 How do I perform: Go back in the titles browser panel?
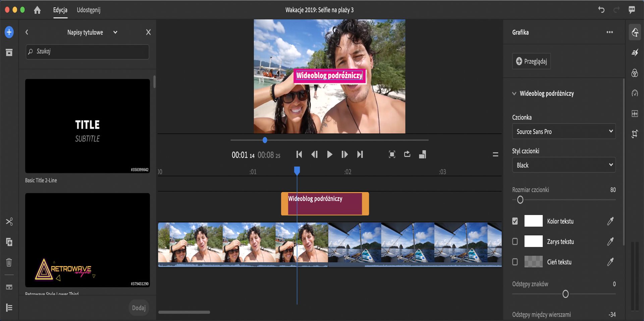tap(27, 32)
